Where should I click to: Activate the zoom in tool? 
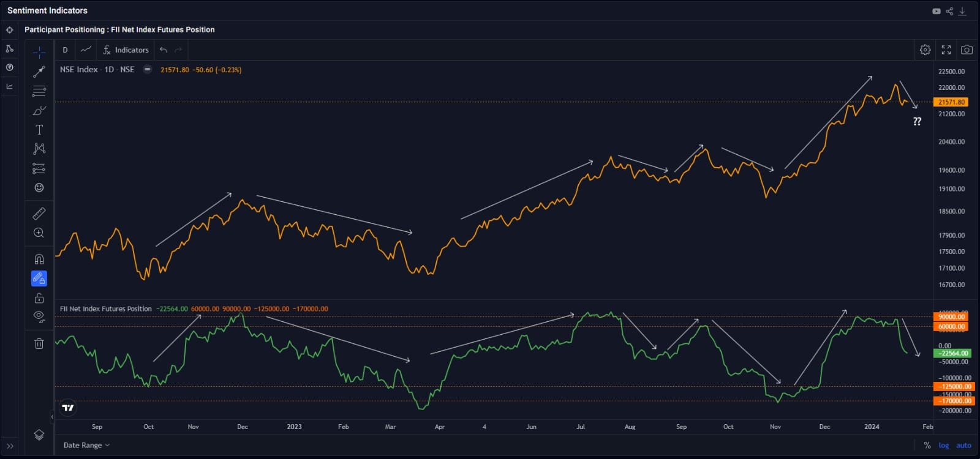[x=39, y=233]
